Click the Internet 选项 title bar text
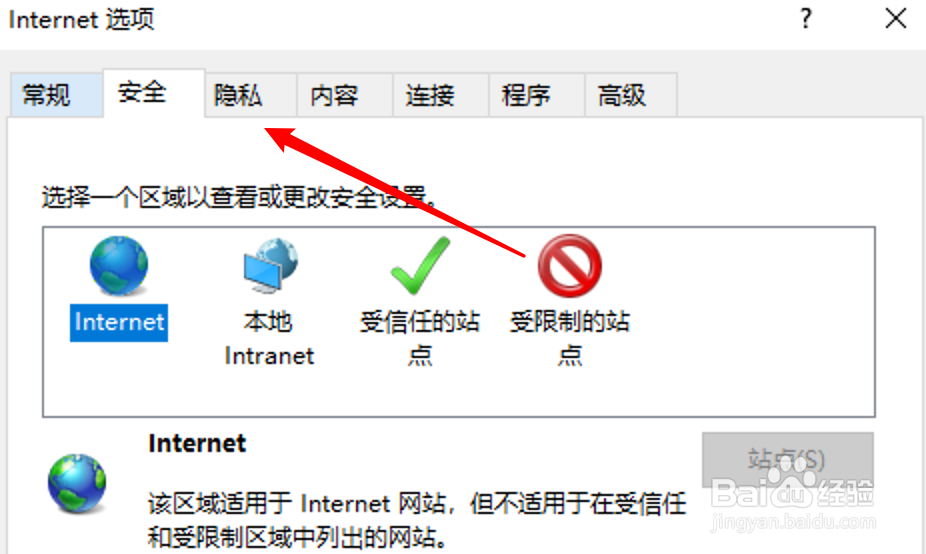926x554 pixels. pyautogui.click(x=81, y=19)
